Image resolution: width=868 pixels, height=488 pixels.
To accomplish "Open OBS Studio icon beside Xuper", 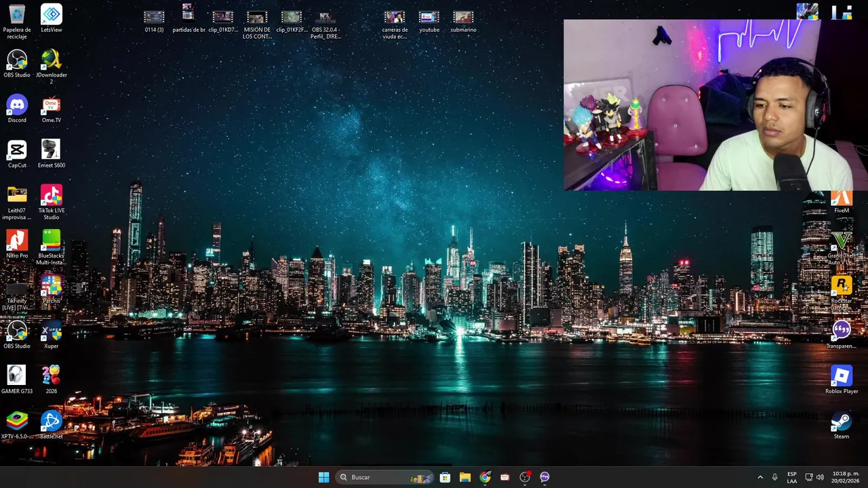I will point(17,335).
